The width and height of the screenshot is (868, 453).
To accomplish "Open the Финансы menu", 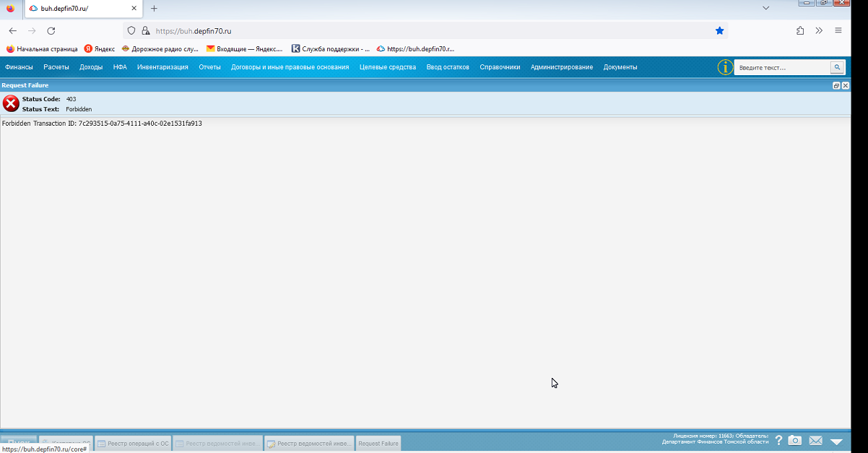I will [x=19, y=67].
